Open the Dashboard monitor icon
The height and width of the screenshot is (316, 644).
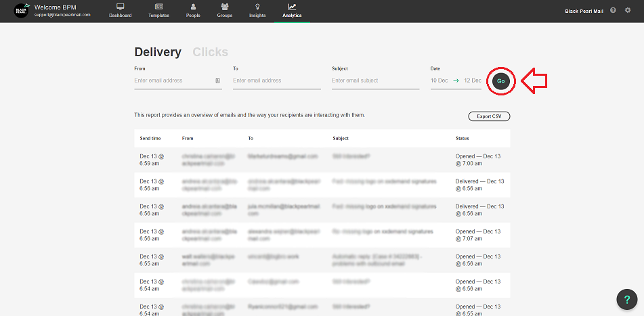(121, 7)
